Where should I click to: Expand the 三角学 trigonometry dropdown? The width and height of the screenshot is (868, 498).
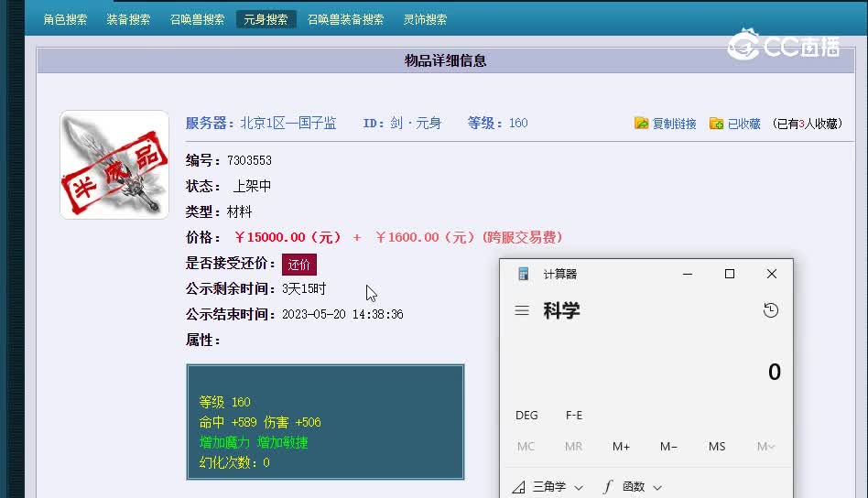point(548,487)
